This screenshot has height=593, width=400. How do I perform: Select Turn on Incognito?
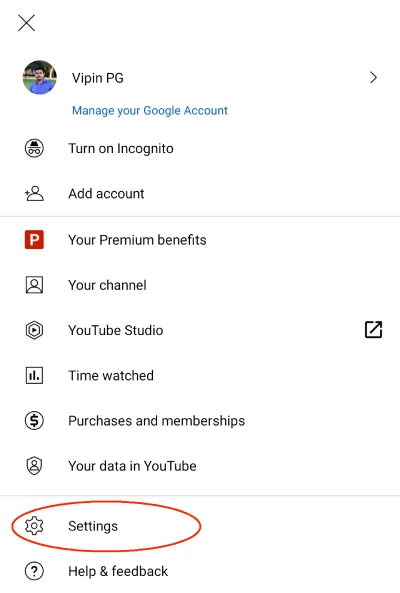coord(121,149)
